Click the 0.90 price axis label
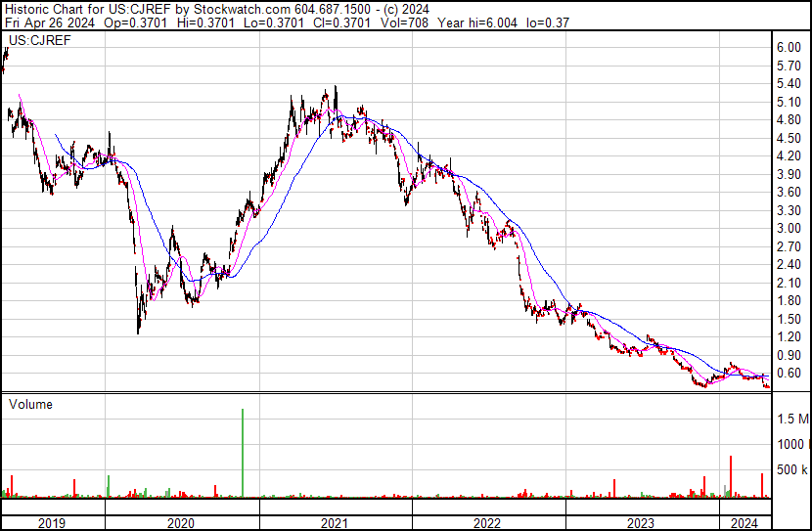The image size is (812, 531). [789, 355]
